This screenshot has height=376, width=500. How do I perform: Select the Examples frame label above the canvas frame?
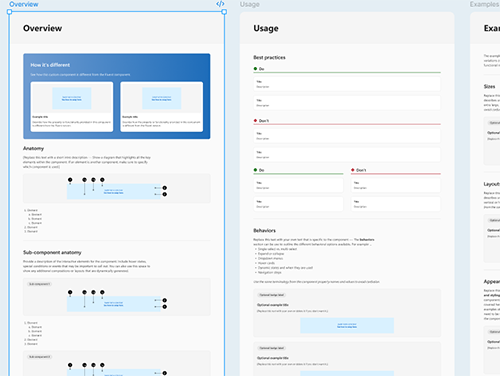[485, 4]
